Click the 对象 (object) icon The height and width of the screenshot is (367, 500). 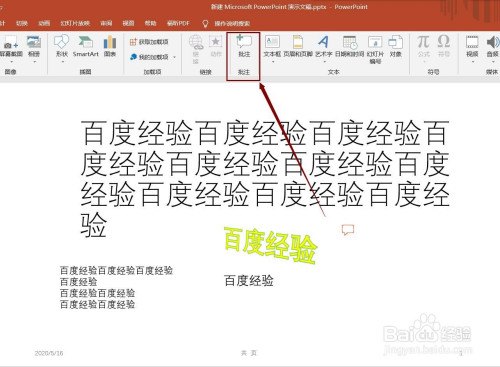click(x=396, y=42)
